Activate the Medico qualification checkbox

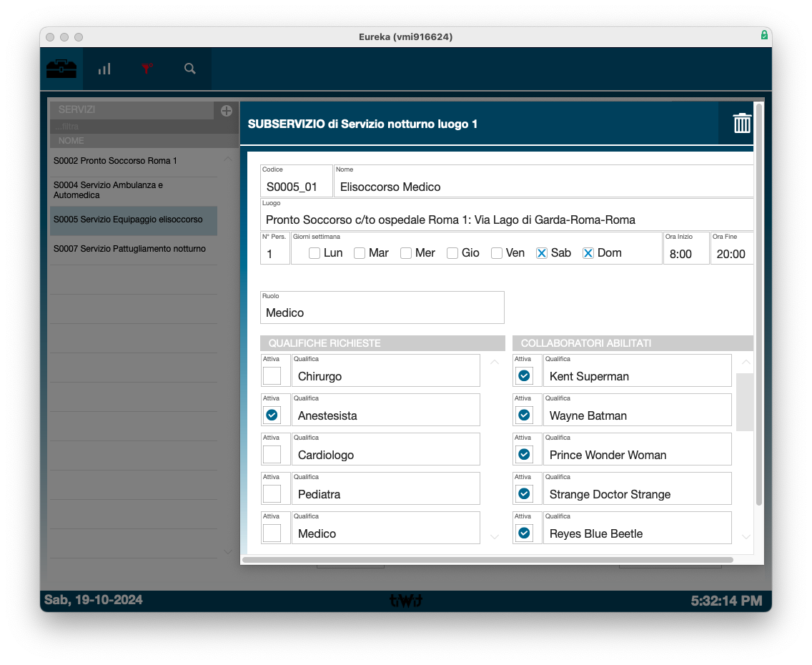click(x=272, y=533)
